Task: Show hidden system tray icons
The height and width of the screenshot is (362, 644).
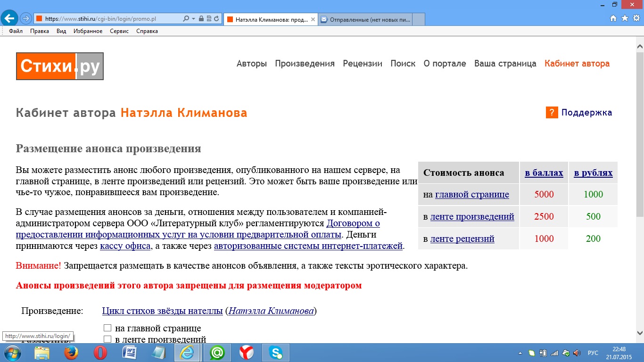Action: (520, 353)
